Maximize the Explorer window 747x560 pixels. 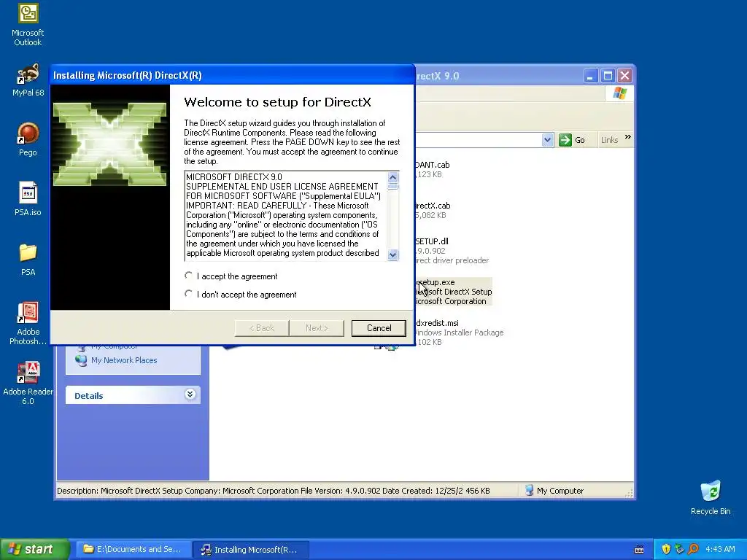608,76
